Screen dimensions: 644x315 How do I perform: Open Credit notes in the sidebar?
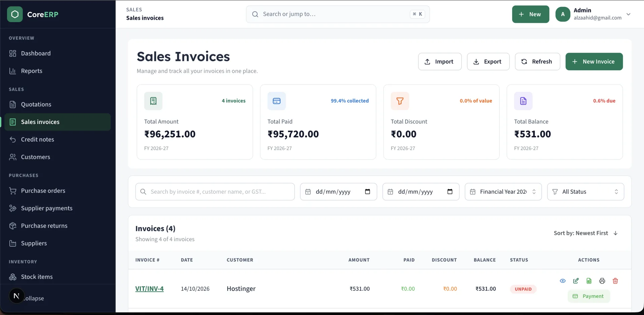[58, 139]
